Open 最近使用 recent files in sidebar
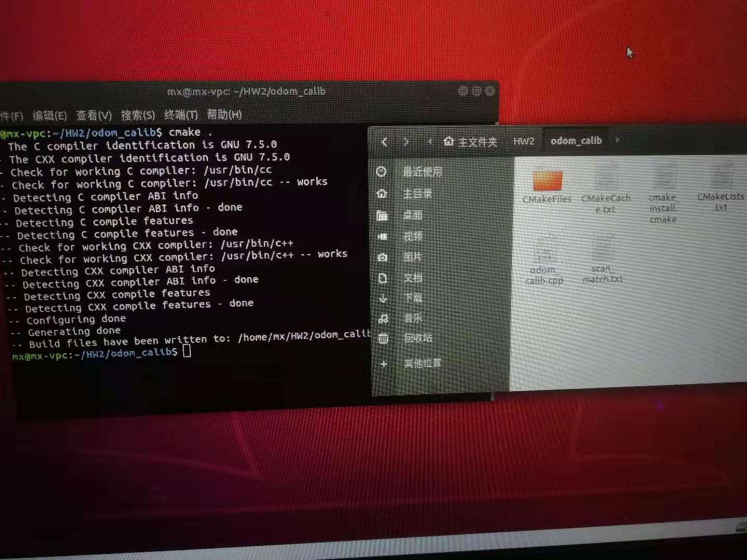The image size is (747, 560). click(x=422, y=172)
